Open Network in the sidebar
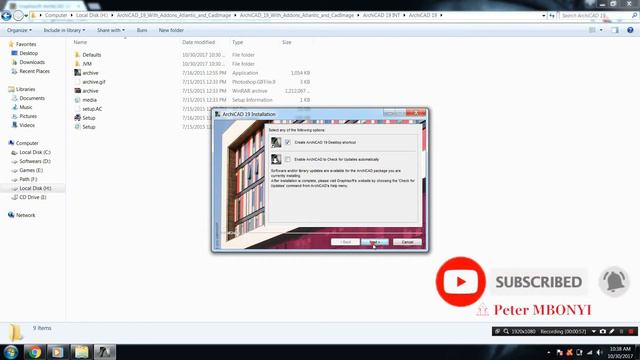 pyautogui.click(x=25, y=215)
